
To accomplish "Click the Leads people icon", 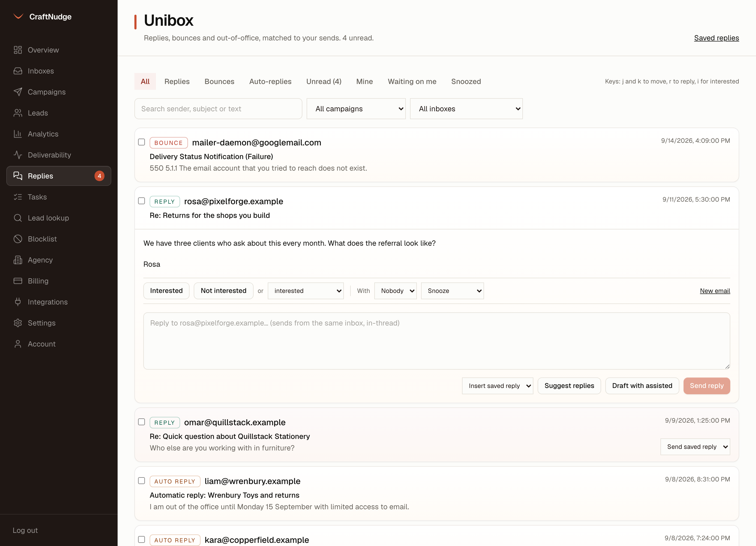I will pos(18,113).
